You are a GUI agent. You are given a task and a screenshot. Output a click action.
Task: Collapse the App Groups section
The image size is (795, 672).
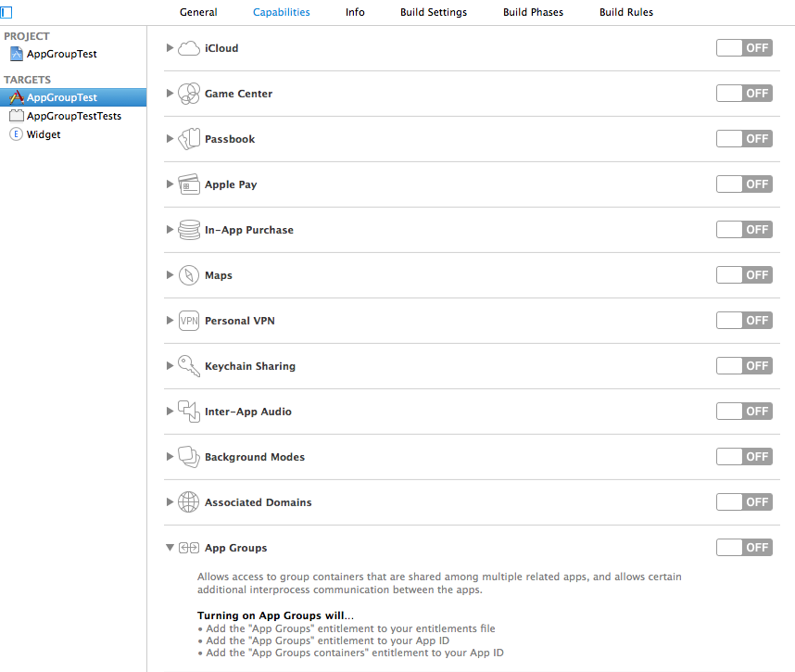[170, 548]
